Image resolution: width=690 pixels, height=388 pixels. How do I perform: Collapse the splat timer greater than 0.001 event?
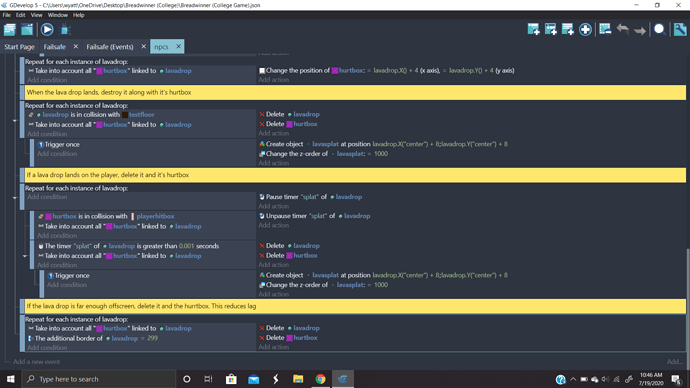(25, 256)
